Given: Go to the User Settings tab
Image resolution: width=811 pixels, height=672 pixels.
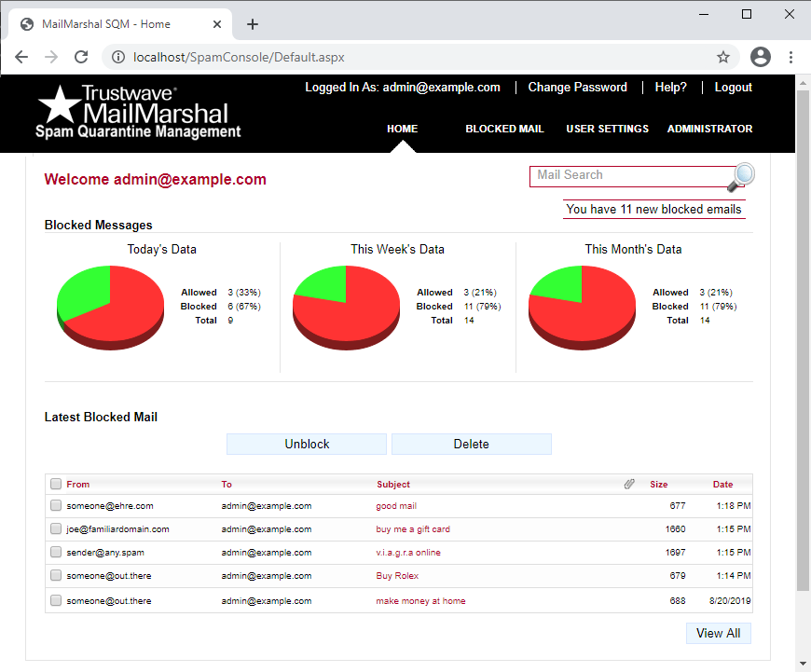Looking at the screenshot, I should pyautogui.click(x=607, y=129).
